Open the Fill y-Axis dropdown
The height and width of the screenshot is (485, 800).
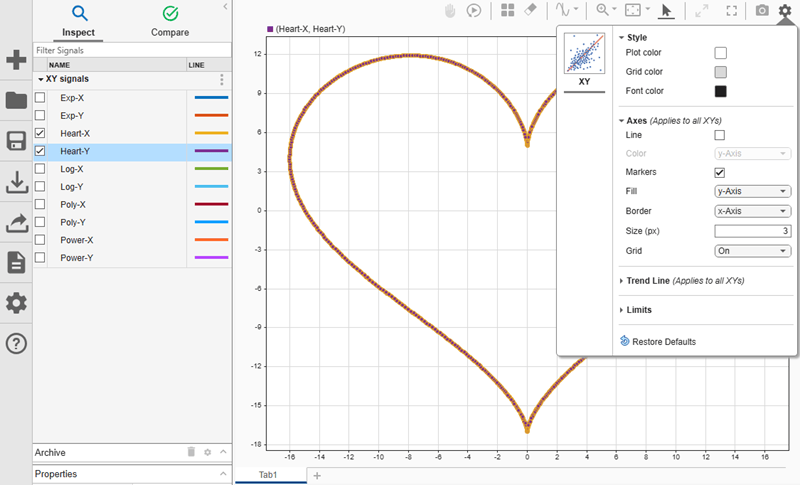752,191
